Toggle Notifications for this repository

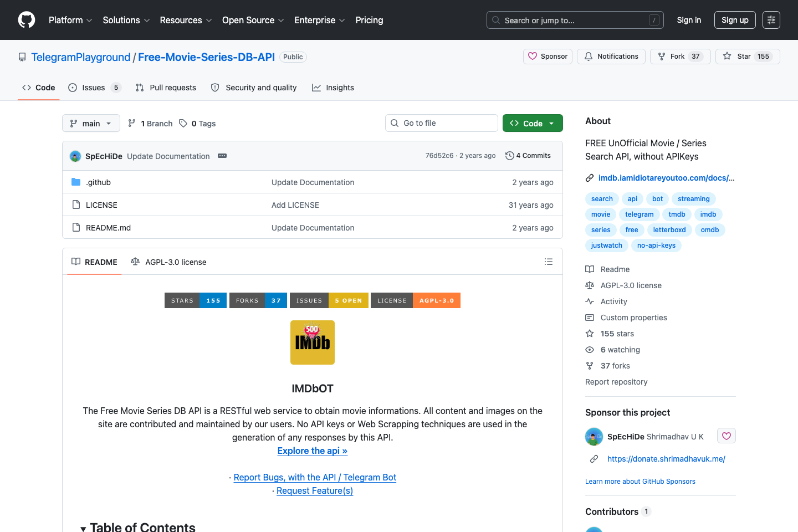611,56
